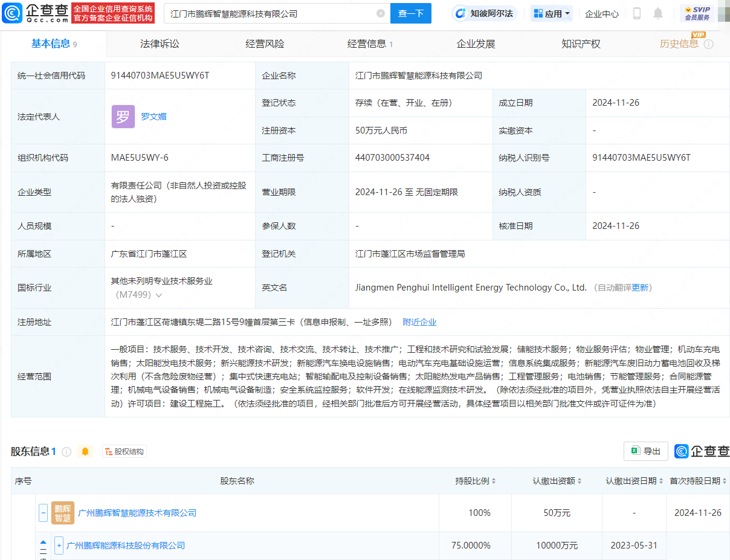Click the info icon beside 股东信息
This screenshot has height=560, width=730.
[x=66, y=452]
